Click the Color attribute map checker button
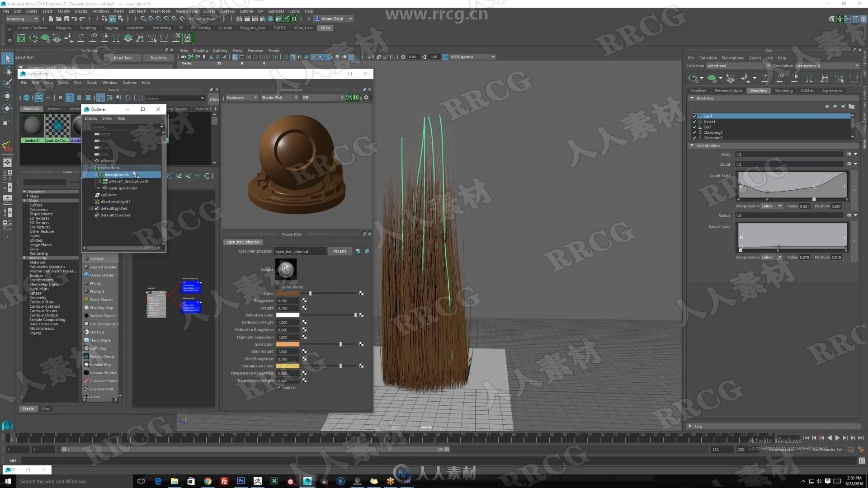The image size is (868, 488). [x=361, y=293]
